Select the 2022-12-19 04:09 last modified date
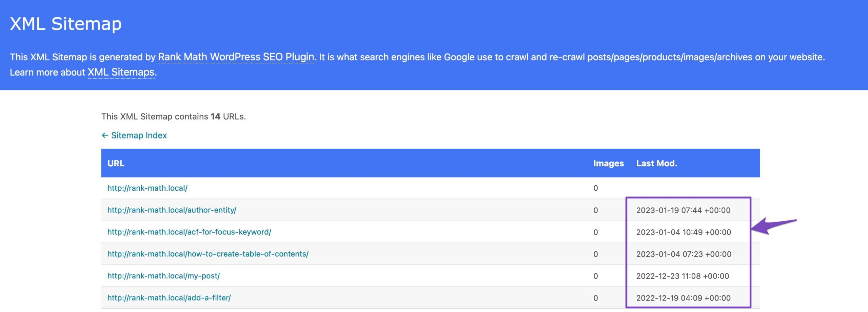Image resolution: width=868 pixels, height=312 pixels. [x=683, y=298]
